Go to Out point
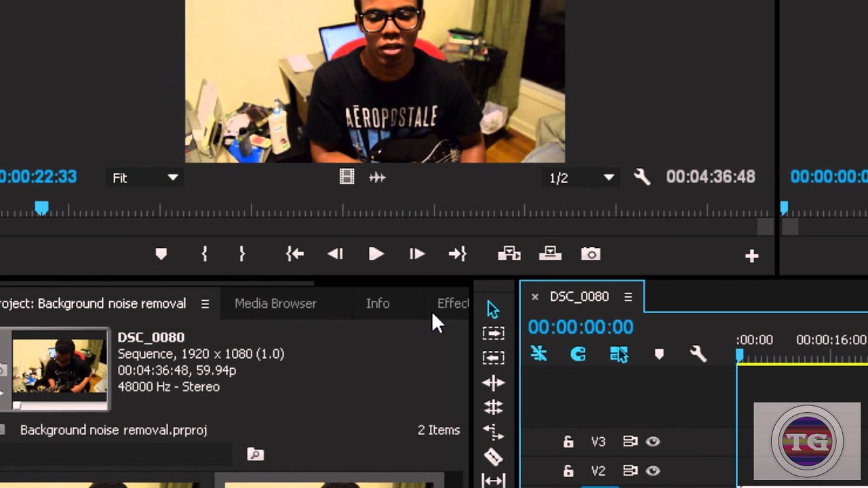Viewport: 868px width, 488px height. tap(458, 254)
